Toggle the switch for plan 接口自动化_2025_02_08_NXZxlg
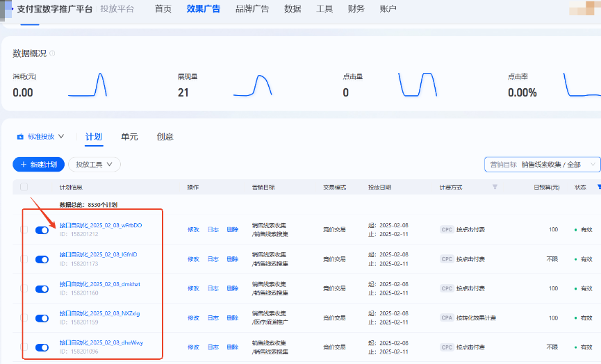The height and width of the screenshot is (364, 601). click(x=42, y=318)
